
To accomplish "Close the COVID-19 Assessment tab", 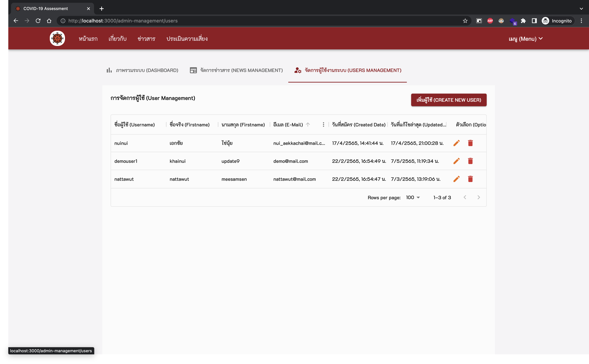I will click(88, 9).
